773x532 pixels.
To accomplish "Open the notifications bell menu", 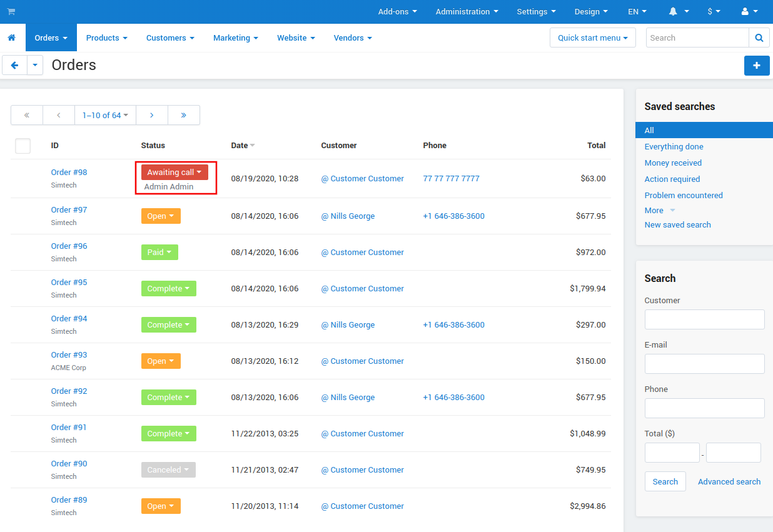I will pyautogui.click(x=679, y=11).
